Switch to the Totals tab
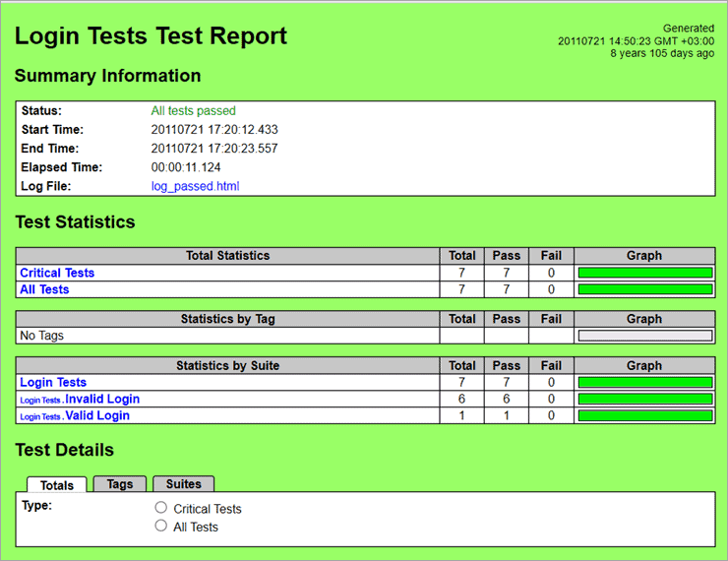728x561 pixels. [x=57, y=485]
